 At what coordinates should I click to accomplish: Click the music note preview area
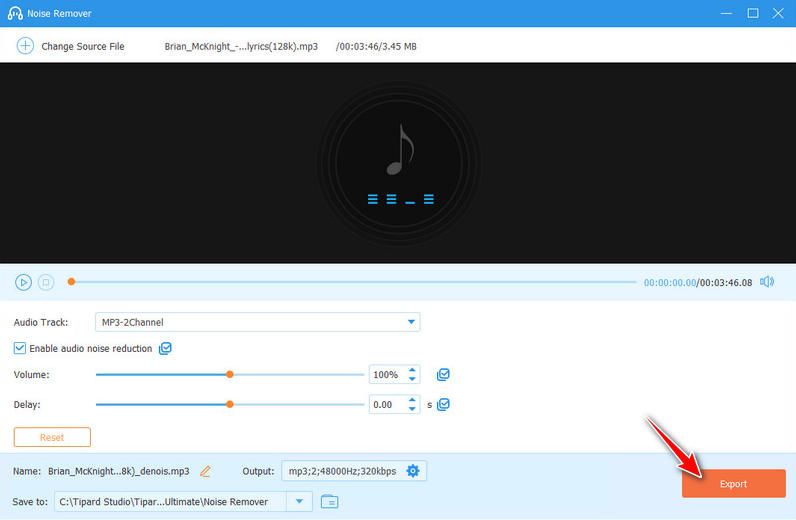coord(400,163)
